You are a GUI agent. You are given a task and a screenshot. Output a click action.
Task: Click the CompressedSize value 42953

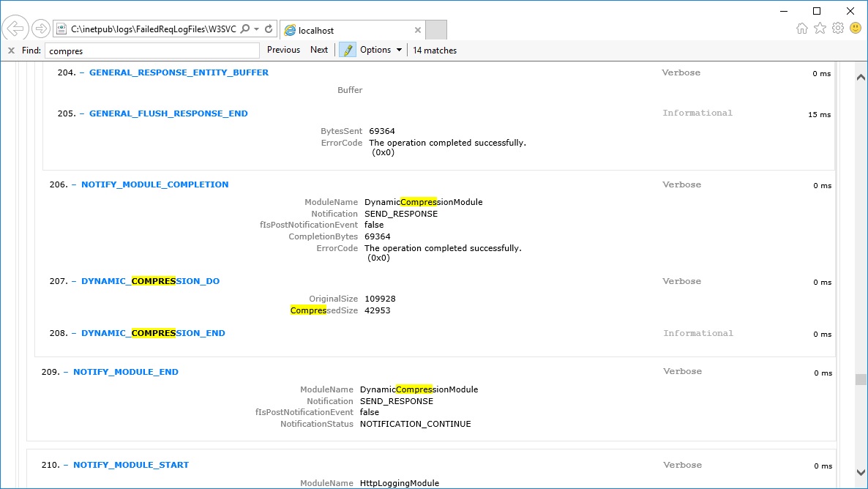(377, 310)
